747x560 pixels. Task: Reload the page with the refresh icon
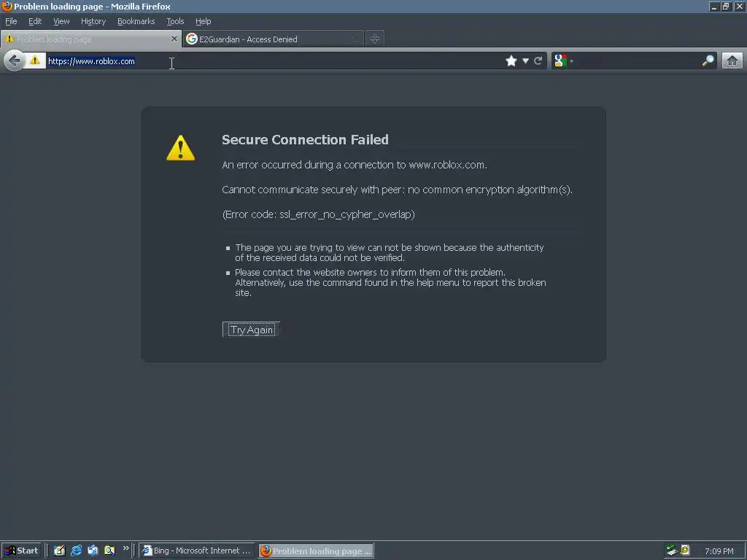pos(538,61)
